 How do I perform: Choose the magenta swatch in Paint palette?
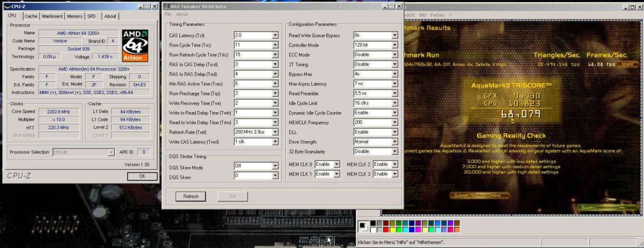coord(418,230)
